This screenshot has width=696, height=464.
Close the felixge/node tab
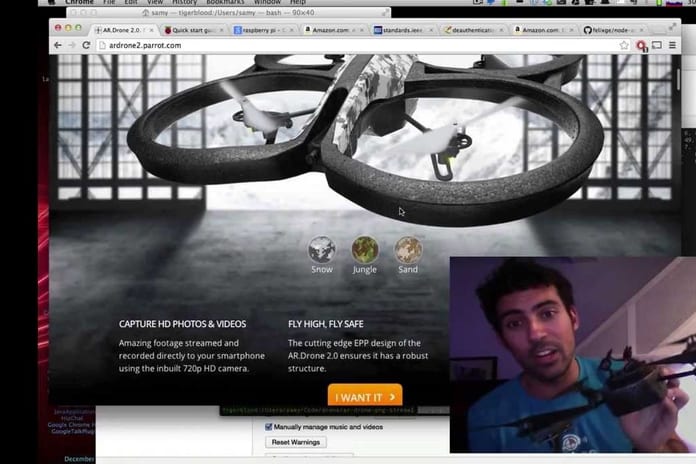click(641, 30)
